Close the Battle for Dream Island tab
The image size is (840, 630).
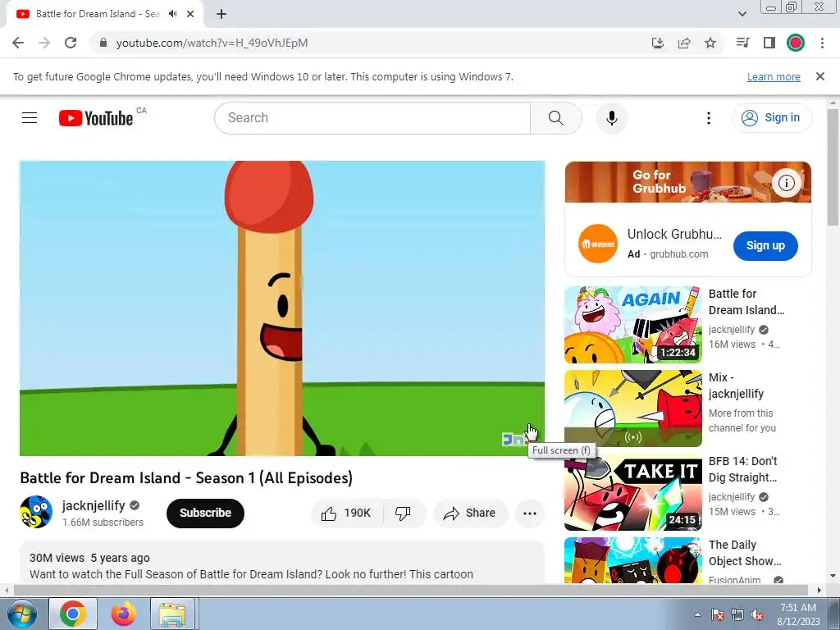coord(190,14)
